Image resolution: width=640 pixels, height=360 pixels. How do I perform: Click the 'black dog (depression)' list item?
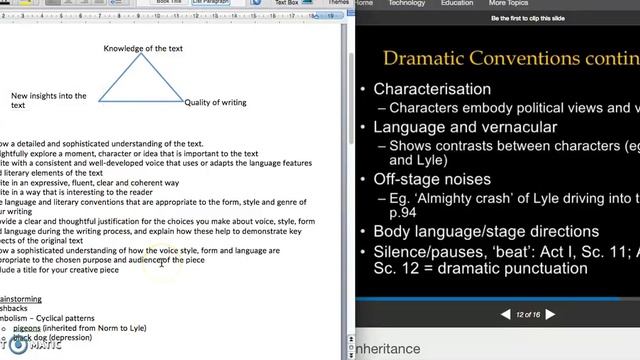pos(52,338)
